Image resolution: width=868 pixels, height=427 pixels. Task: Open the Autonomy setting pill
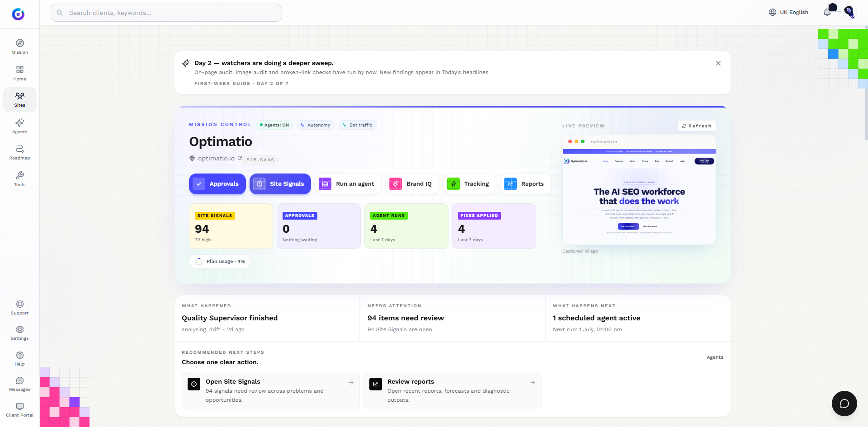315,125
